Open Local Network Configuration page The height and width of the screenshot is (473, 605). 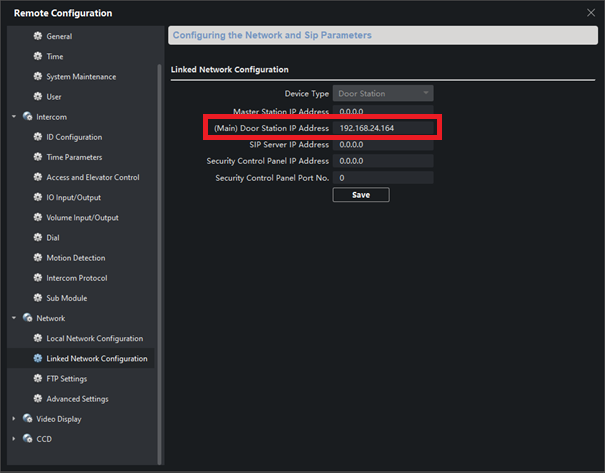tap(94, 339)
